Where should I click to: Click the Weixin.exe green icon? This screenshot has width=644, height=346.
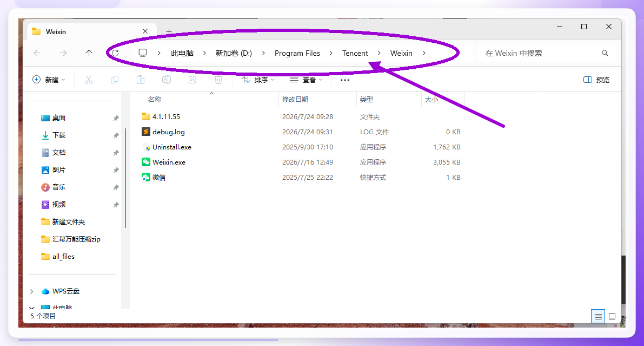146,162
